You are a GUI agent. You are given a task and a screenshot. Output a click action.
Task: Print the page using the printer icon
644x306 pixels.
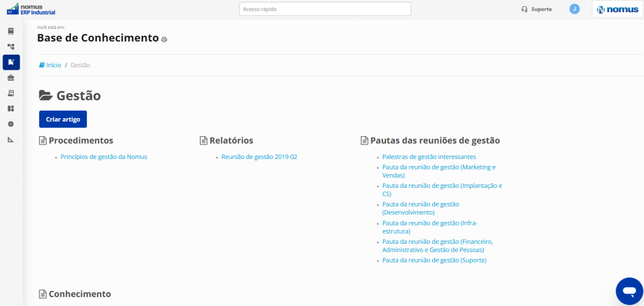click(164, 40)
